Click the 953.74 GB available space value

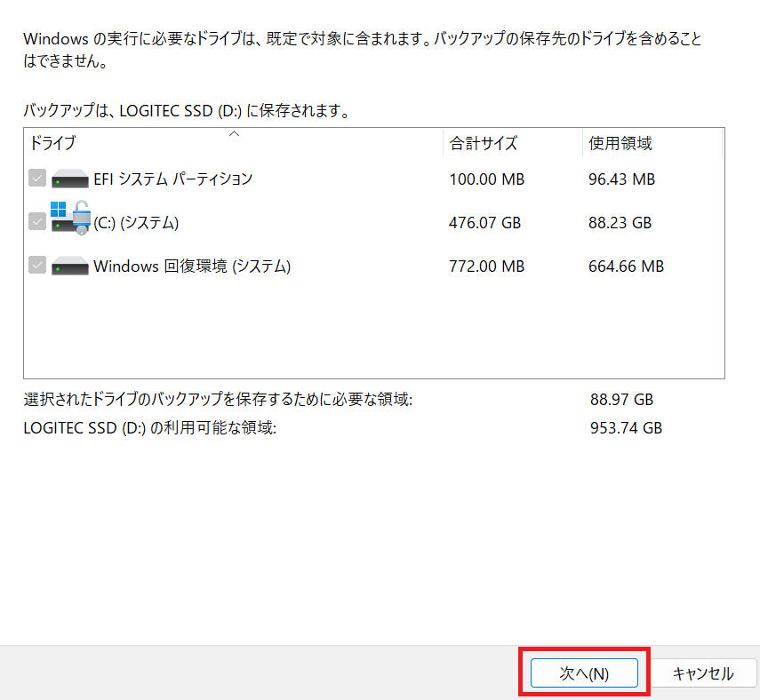tap(626, 428)
